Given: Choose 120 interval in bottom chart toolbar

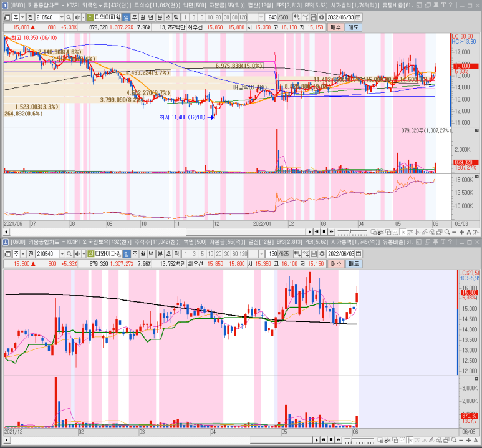Looking at the screenshot, I should click(243, 254).
